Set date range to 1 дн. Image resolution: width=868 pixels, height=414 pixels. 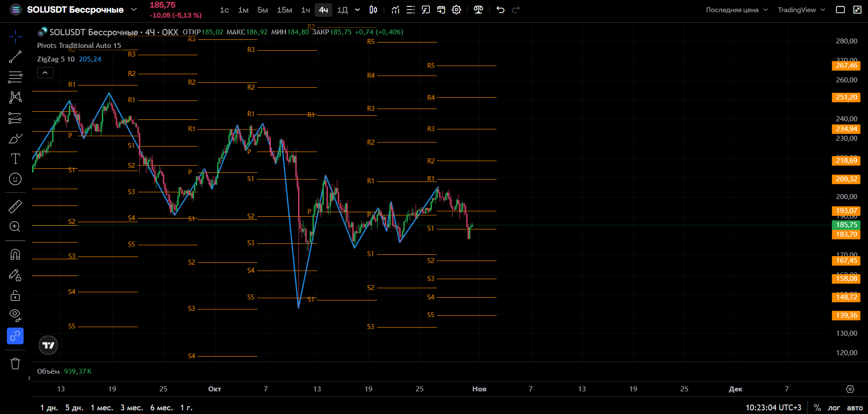click(x=49, y=408)
